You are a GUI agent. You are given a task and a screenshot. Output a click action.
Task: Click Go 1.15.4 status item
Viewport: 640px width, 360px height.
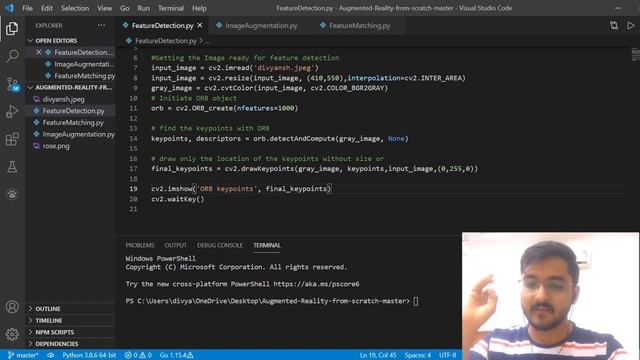[176, 355]
